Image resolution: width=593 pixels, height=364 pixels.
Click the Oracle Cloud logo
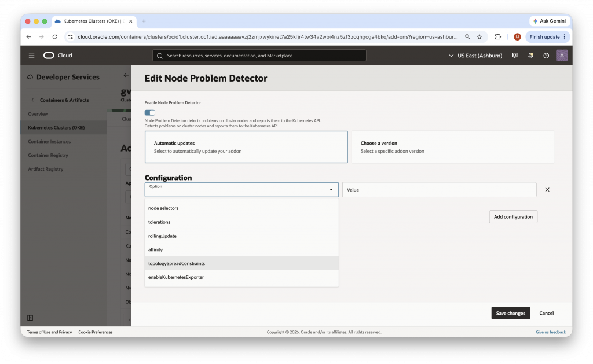(x=57, y=56)
